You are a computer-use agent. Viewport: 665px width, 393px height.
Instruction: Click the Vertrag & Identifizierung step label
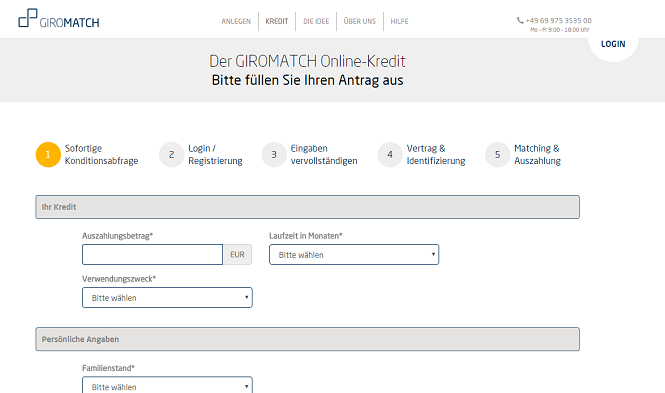436,154
